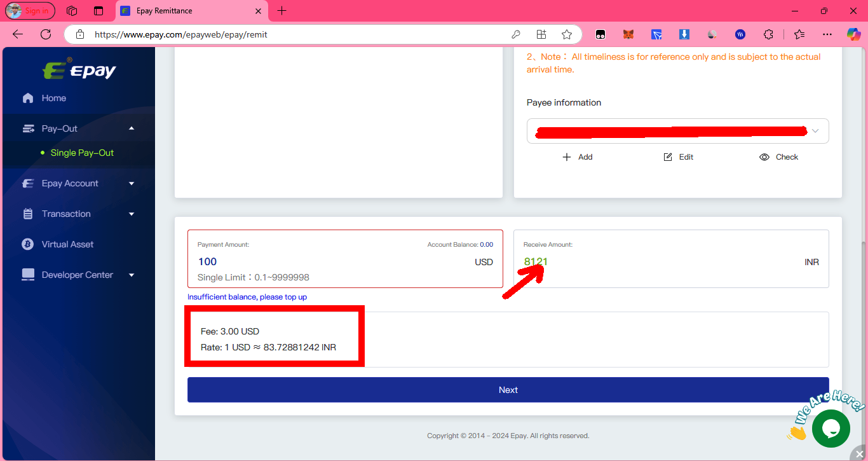
Task: Close the Epay Remittance tab
Action: pyautogui.click(x=258, y=11)
